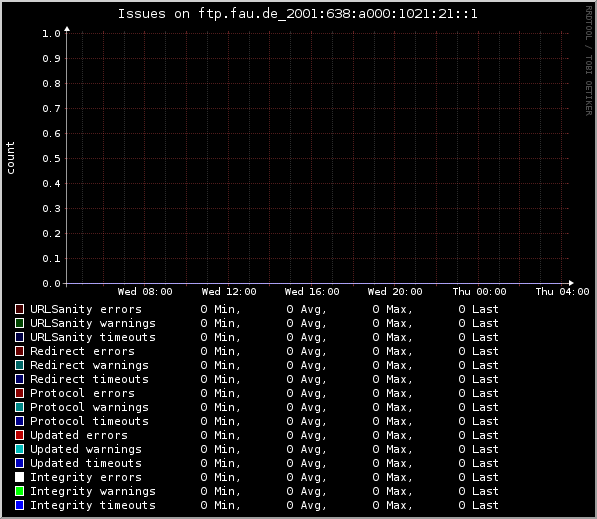Click the Wed 20:00 time axis label
Viewport: 597px width, 519px height.
click(395, 292)
